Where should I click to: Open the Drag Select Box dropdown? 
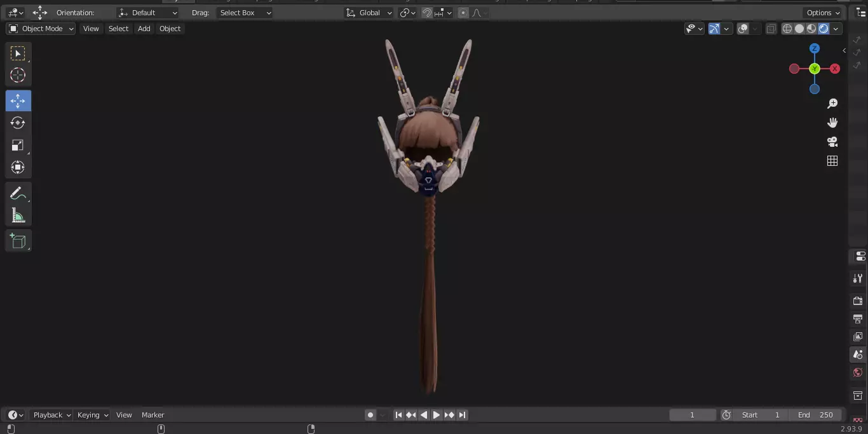click(x=245, y=13)
